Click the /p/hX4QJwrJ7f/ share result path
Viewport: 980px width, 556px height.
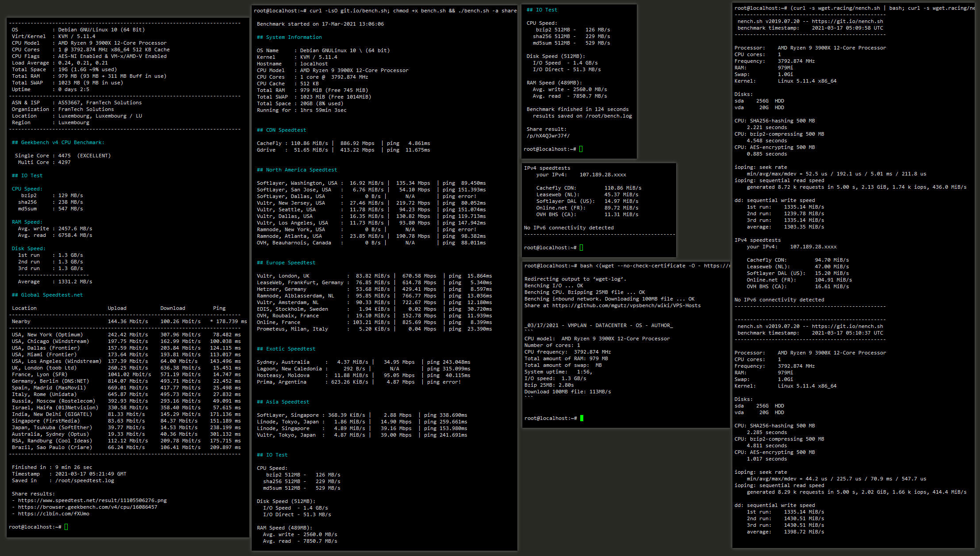(x=548, y=136)
